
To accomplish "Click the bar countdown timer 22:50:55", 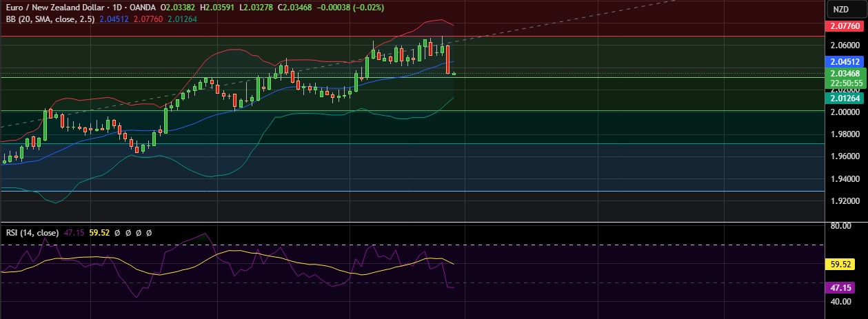I will pos(846,83).
